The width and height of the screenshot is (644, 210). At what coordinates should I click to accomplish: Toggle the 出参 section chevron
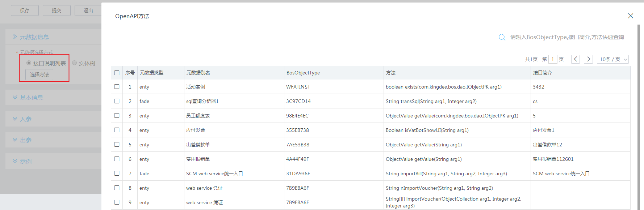tap(15, 140)
